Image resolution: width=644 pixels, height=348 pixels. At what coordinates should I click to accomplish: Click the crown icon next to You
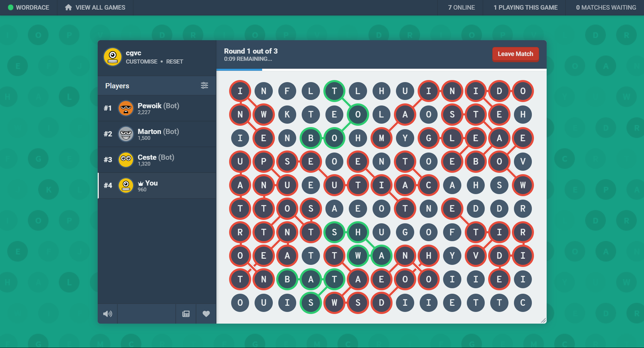(x=140, y=183)
